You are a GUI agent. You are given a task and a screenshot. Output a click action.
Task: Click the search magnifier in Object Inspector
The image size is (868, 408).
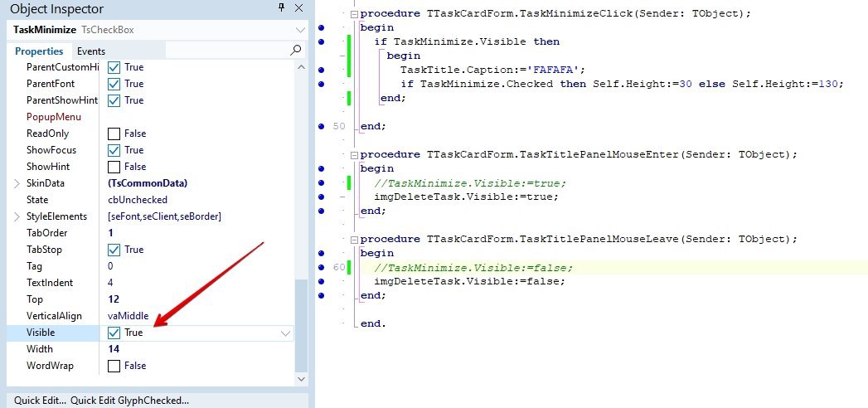tap(296, 51)
